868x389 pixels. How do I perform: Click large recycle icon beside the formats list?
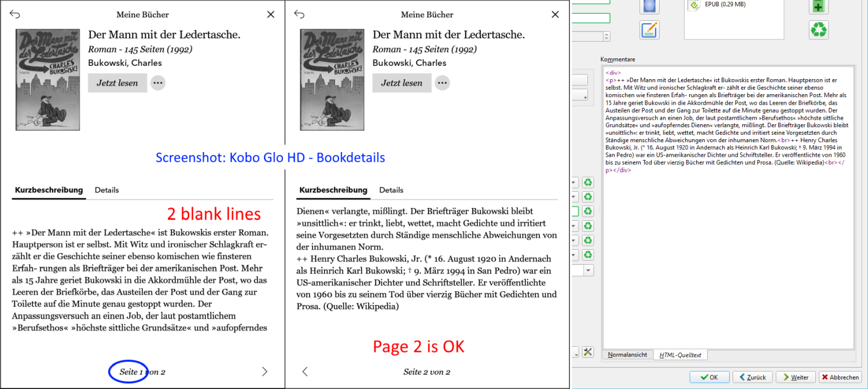point(819,29)
